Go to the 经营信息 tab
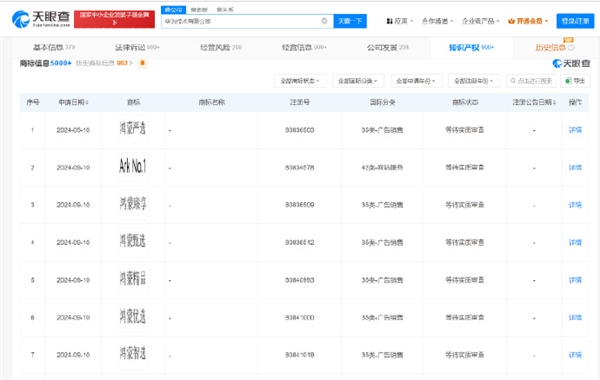600x380 pixels. 304,47
